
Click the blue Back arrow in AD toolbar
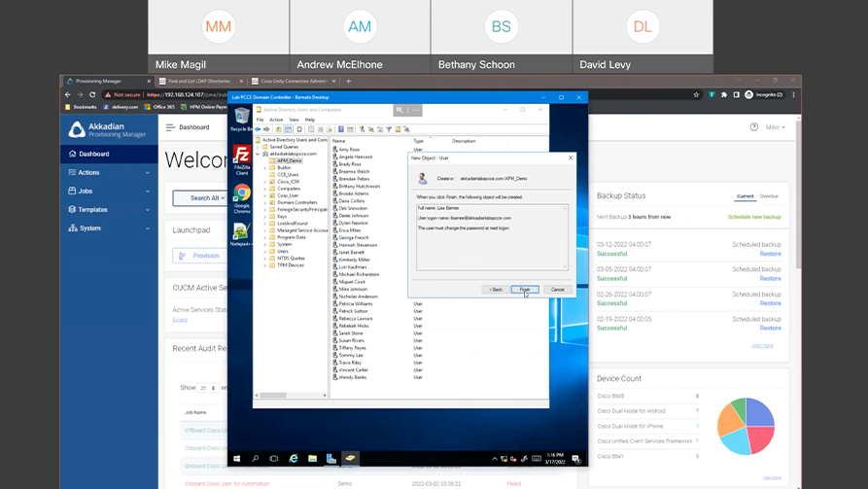pos(258,129)
